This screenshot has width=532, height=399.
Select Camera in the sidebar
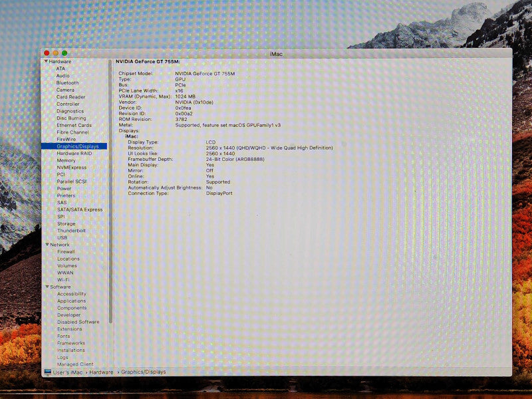(x=65, y=90)
